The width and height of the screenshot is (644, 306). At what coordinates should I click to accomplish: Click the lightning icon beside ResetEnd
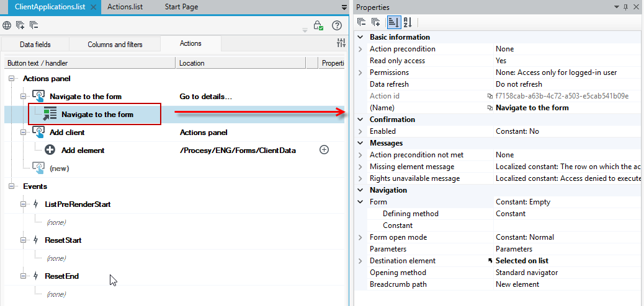point(36,276)
